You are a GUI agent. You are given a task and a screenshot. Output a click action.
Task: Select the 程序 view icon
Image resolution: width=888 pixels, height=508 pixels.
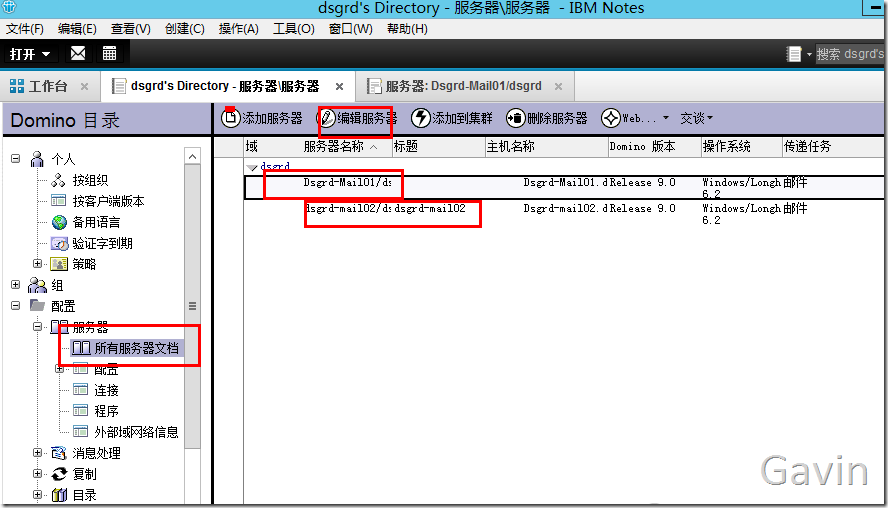click(x=80, y=411)
